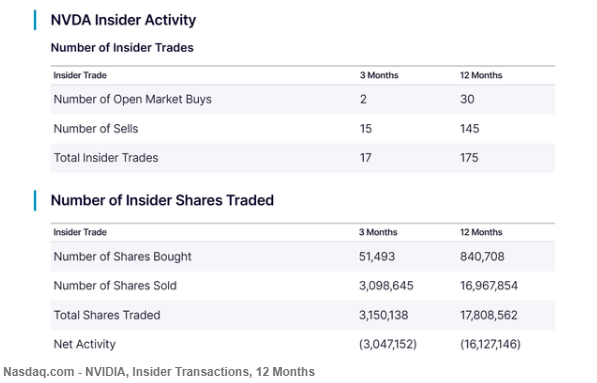
Task: Click the 12-month sells value 145
Action: 469,129
